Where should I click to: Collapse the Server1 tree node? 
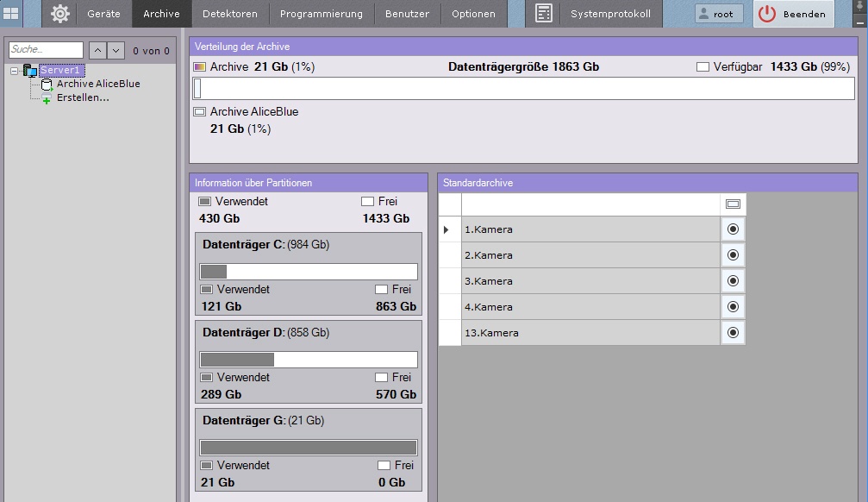(x=15, y=71)
